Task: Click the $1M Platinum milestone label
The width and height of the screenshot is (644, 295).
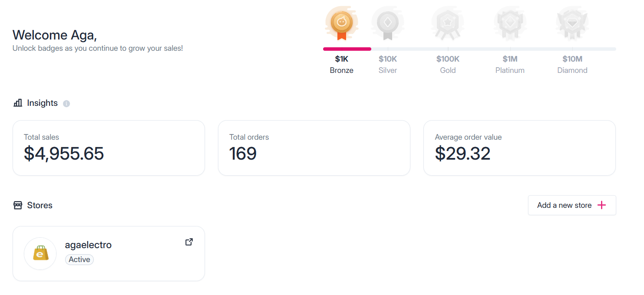Action: click(510, 64)
